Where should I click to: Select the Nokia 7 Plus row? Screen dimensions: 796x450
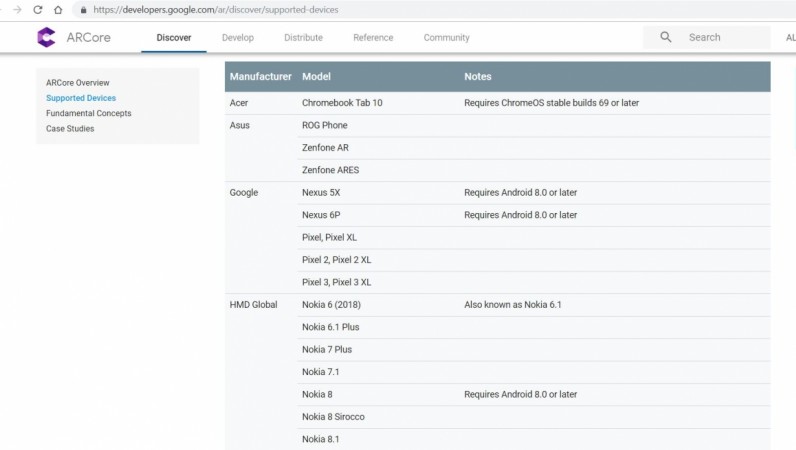pos(534,349)
